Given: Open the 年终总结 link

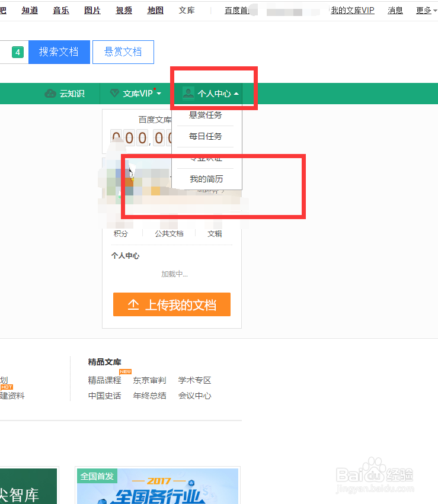Looking at the screenshot, I should pyautogui.click(x=149, y=396).
